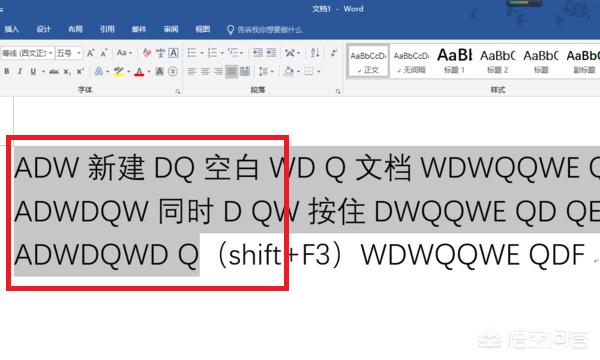Click the Line Spacing icon
The image size is (600, 360).
[x=263, y=71]
